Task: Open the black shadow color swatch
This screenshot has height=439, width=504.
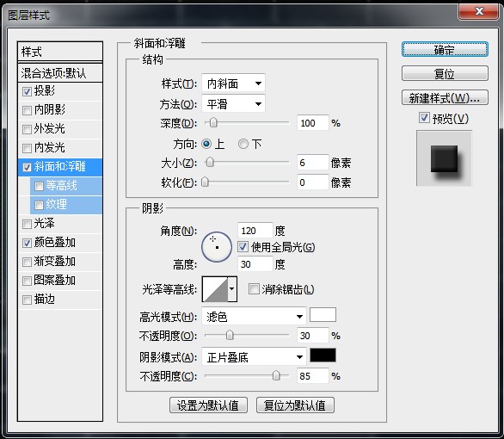Action: click(323, 355)
